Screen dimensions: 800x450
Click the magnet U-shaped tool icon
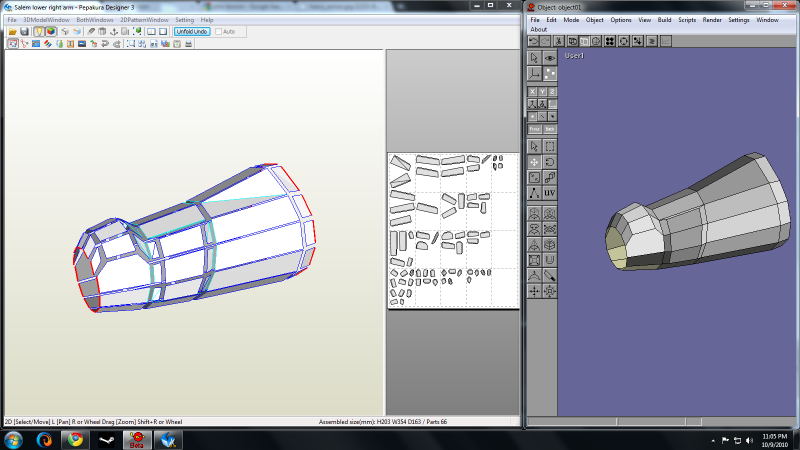[x=549, y=260]
